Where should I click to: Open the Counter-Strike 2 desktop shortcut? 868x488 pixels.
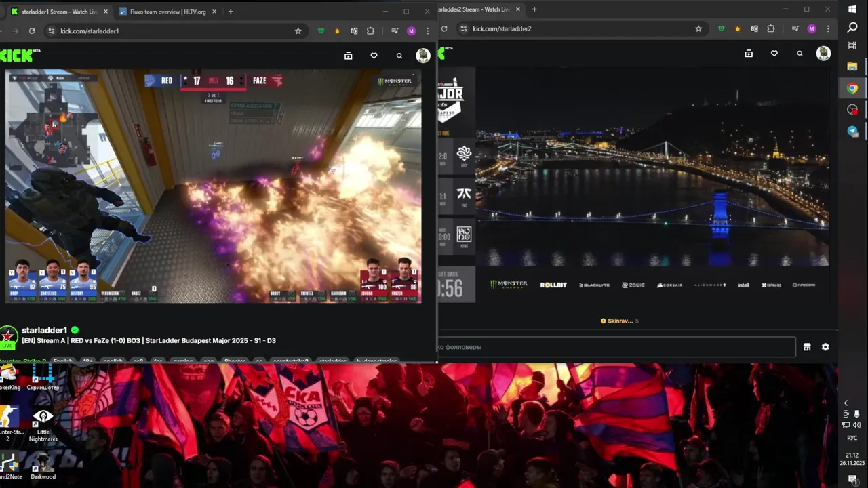(x=10, y=425)
